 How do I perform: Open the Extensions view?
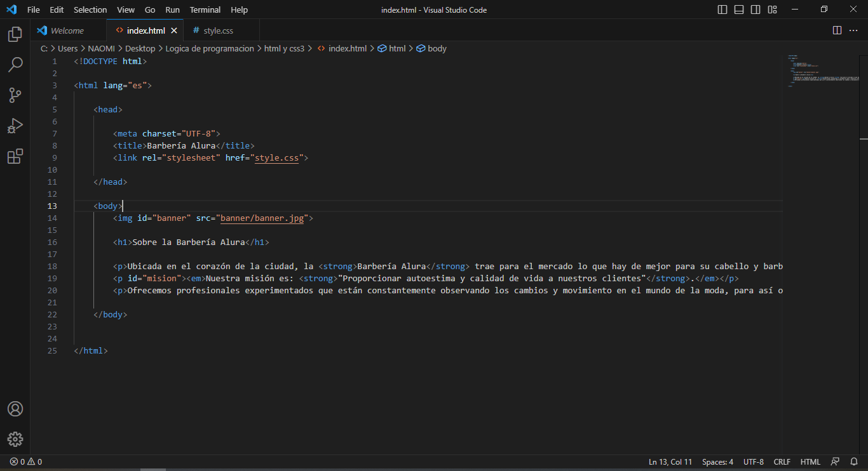pos(15,156)
